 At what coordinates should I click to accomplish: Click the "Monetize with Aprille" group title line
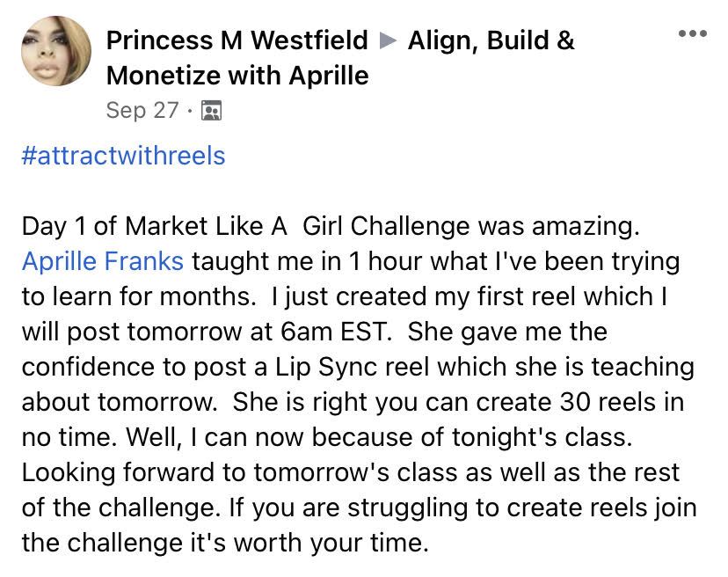pos(237,76)
